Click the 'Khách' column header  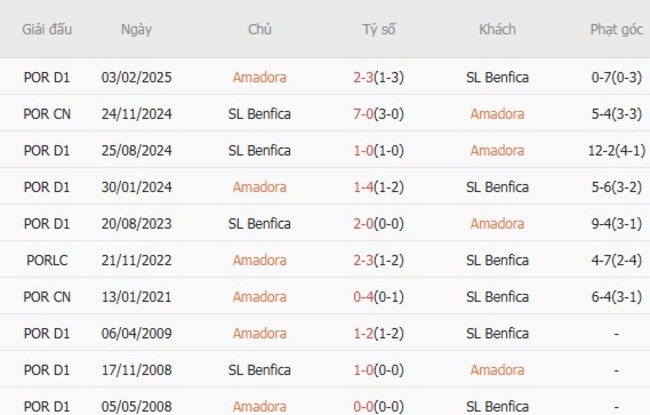click(497, 29)
